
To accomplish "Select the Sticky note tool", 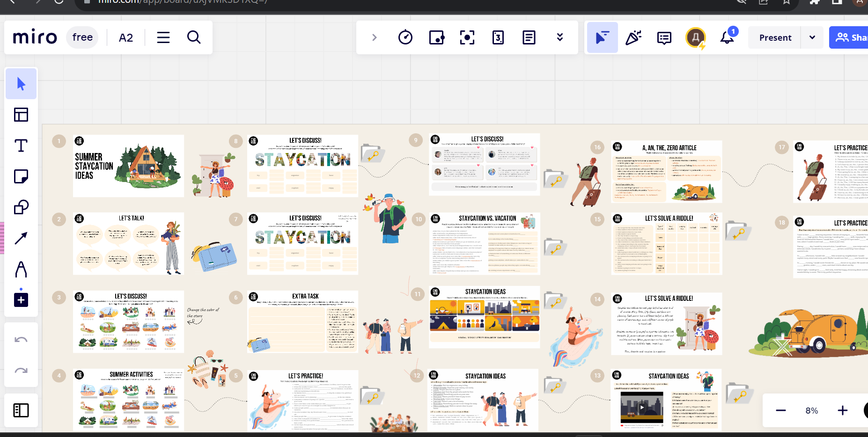I will click(x=21, y=176).
